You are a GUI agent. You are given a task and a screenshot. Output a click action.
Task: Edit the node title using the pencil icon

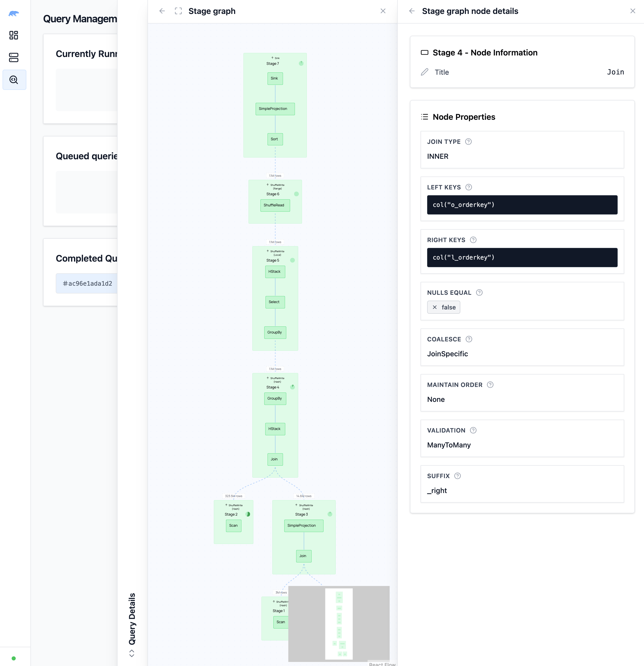[424, 72]
